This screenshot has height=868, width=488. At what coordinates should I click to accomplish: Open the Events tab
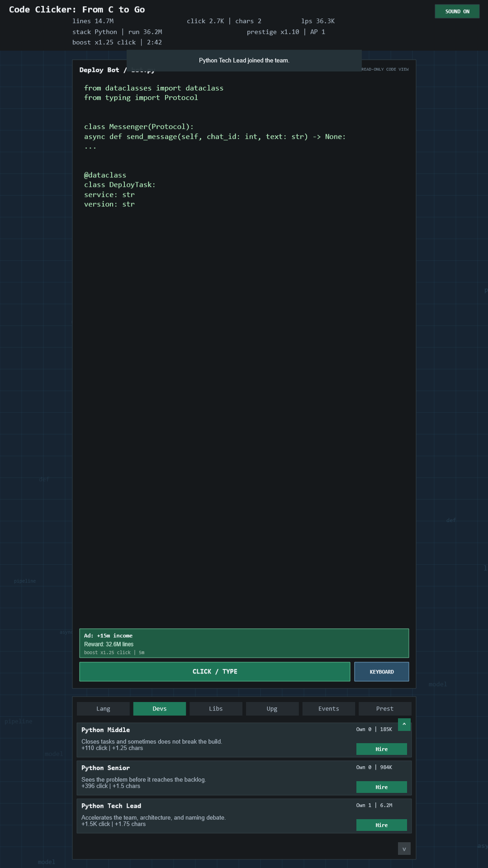[328, 709]
